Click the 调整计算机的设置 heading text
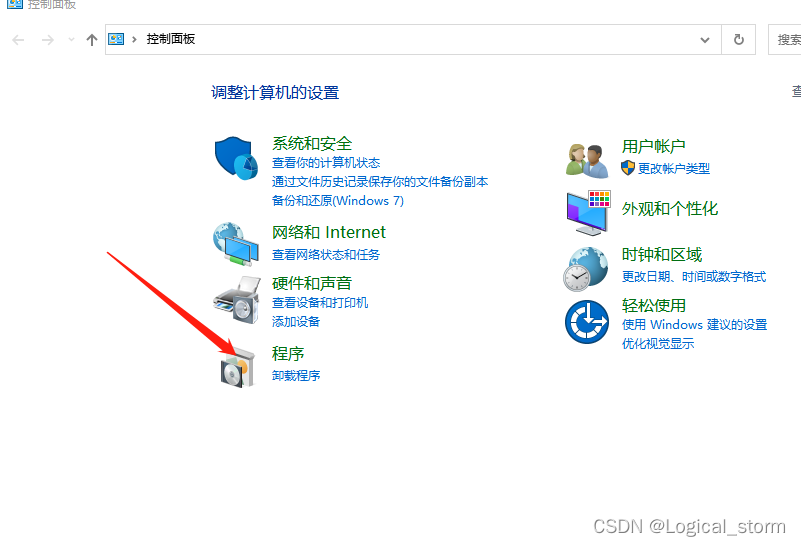The image size is (801, 546). [x=275, y=93]
